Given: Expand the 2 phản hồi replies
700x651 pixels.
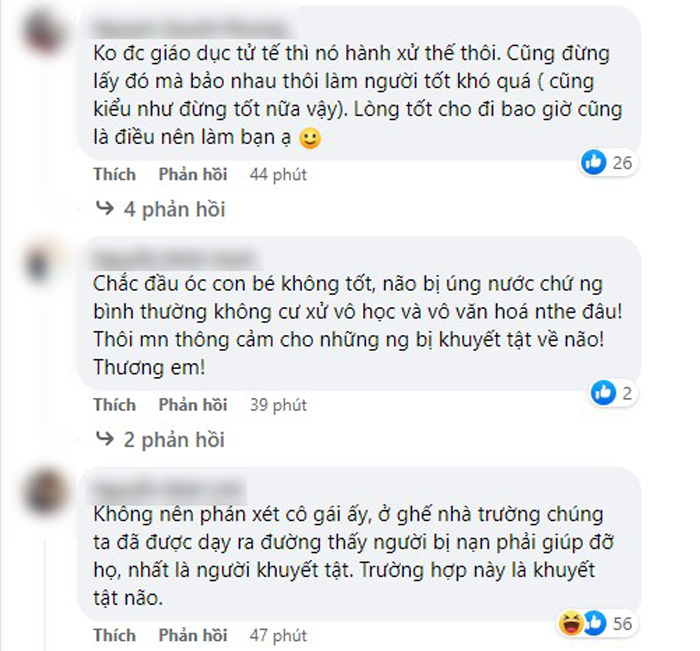Looking at the screenshot, I should pos(174,440).
